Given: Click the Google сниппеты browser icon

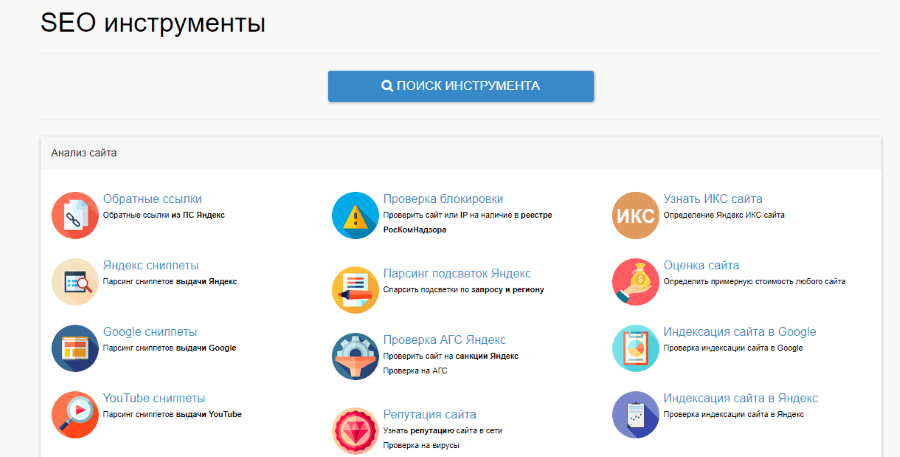Looking at the screenshot, I should (x=75, y=348).
